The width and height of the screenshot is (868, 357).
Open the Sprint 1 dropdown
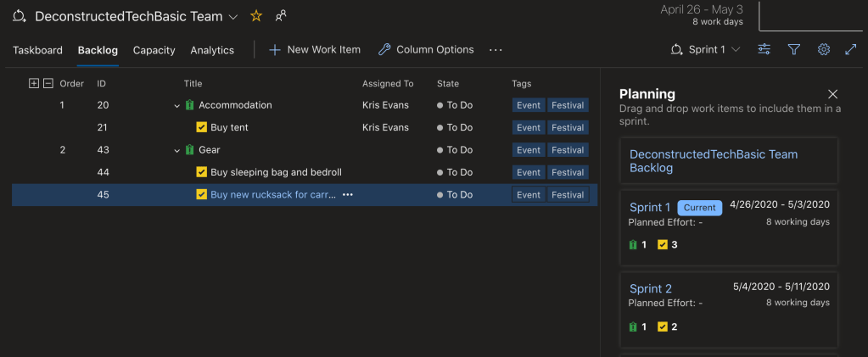[705, 50]
